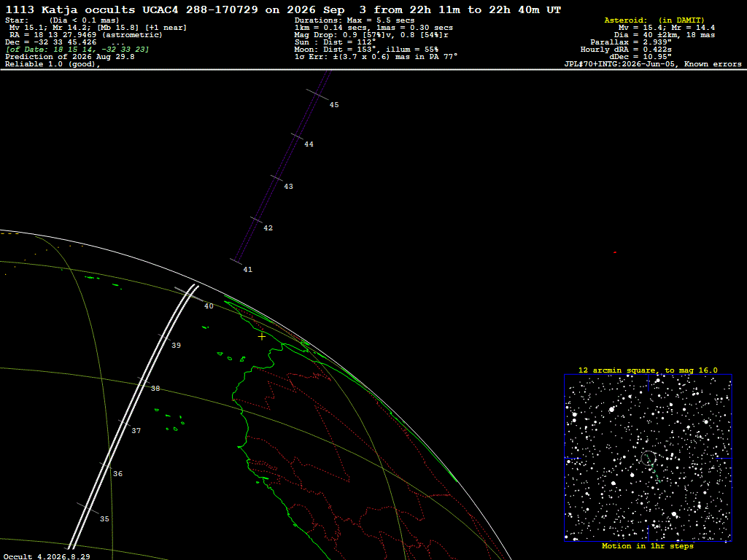Click the yellow cross marker on the coast
Viewport: 747px width, 560px height.
[262, 337]
